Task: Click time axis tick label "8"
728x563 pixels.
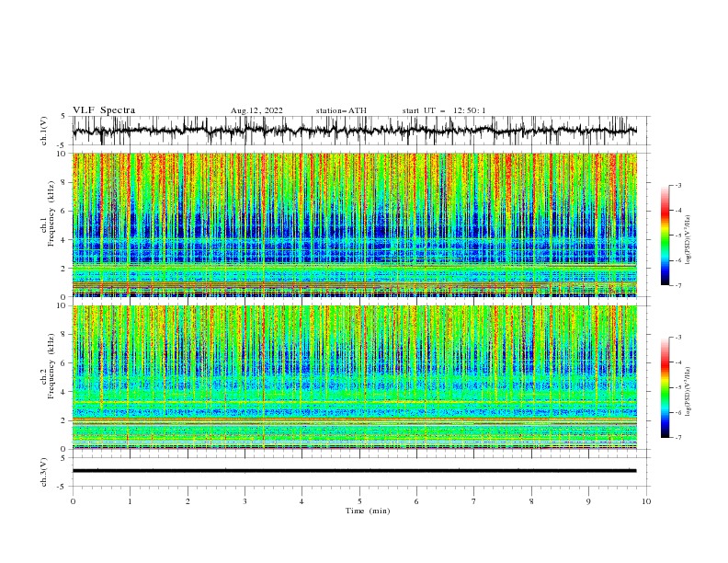Action: pyautogui.click(x=531, y=501)
